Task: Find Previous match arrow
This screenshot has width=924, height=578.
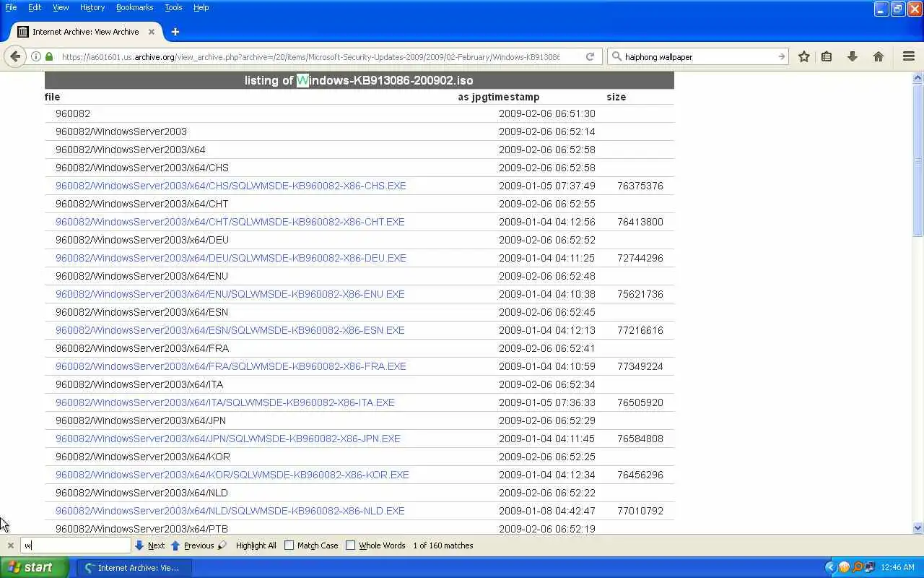Action: [x=192, y=545]
